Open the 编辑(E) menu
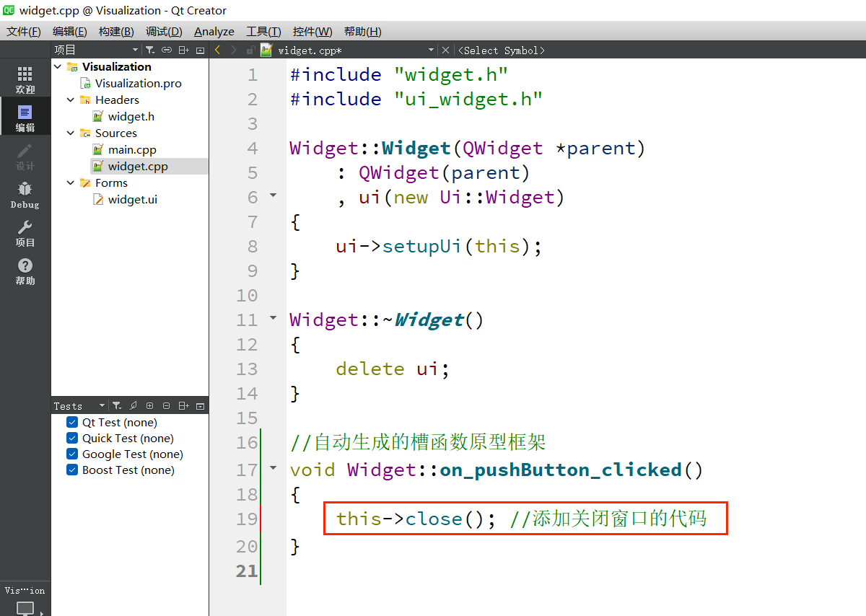This screenshot has width=866, height=616. tap(69, 31)
